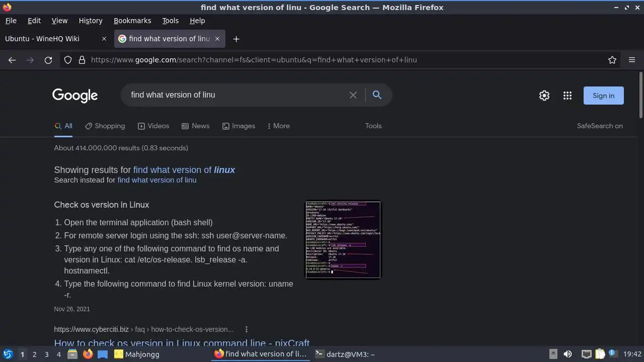Screen dimensions: 644x362
Task: Click the cyberciti.biz URL breadcrumb
Action: click(x=144, y=329)
